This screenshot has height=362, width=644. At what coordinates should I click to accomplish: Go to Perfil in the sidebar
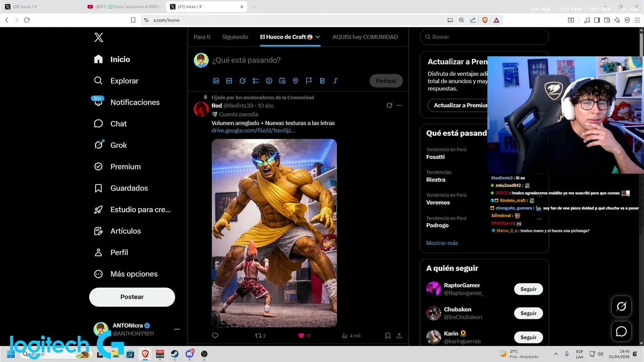(111, 252)
